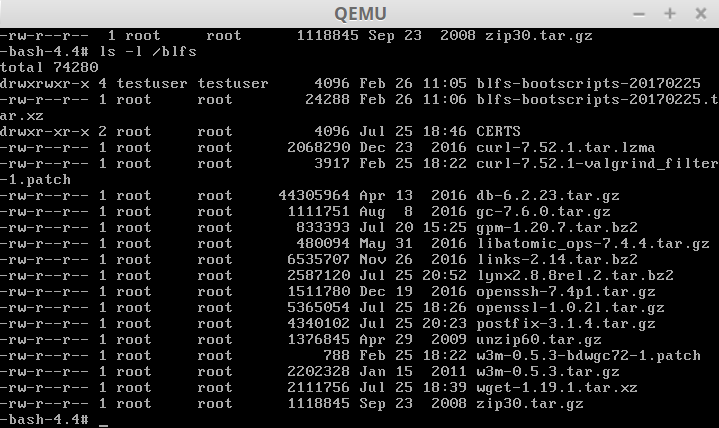Viewport: 719px width, 428px height.
Task: Click the libatomic_ops-7.4.4.tar.gz file name
Action: (593, 244)
